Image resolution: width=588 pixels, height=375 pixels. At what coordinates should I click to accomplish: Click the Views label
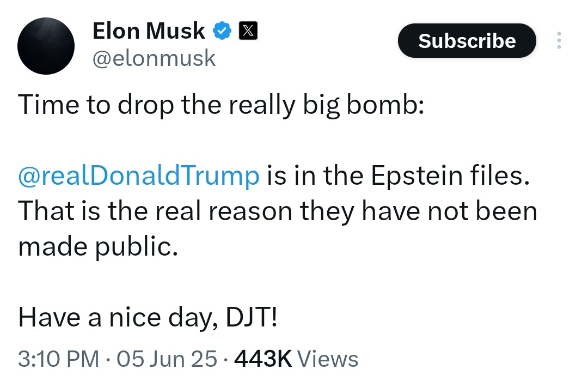[x=329, y=359]
